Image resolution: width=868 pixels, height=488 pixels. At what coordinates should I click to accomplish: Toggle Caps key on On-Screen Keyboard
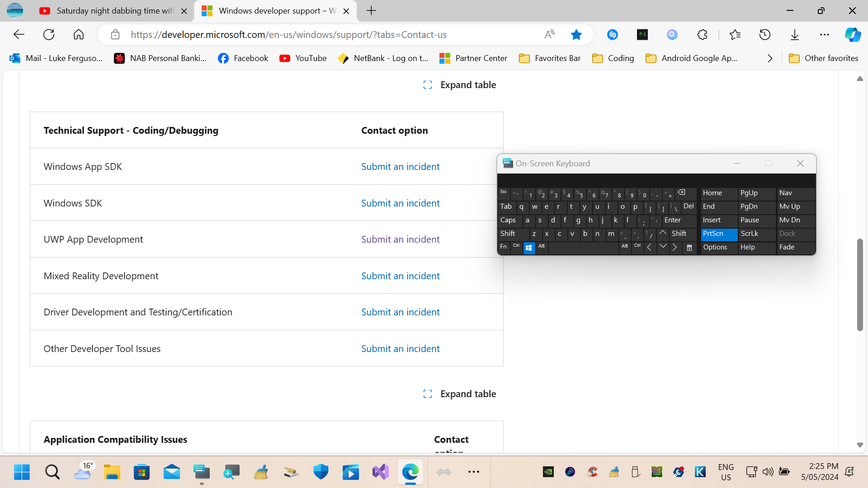pyautogui.click(x=509, y=221)
